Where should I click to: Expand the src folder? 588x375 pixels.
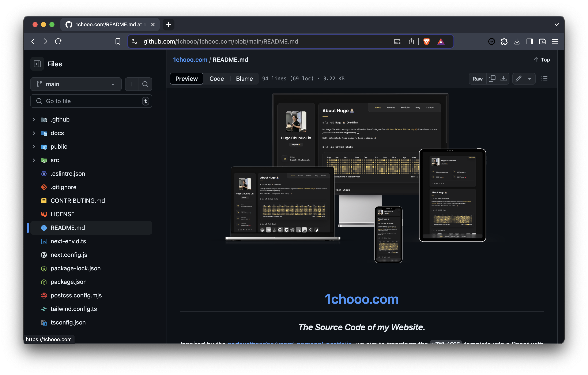pyautogui.click(x=34, y=160)
